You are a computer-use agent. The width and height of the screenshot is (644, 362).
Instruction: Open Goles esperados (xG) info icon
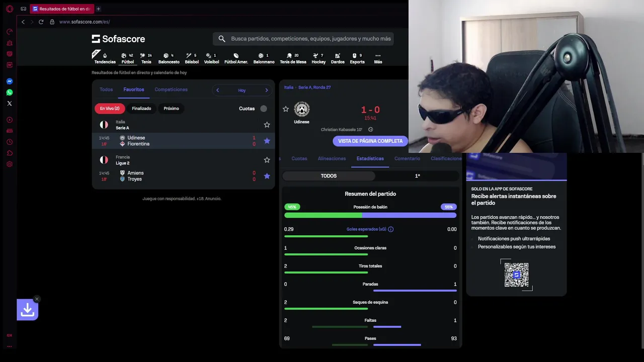(391, 229)
